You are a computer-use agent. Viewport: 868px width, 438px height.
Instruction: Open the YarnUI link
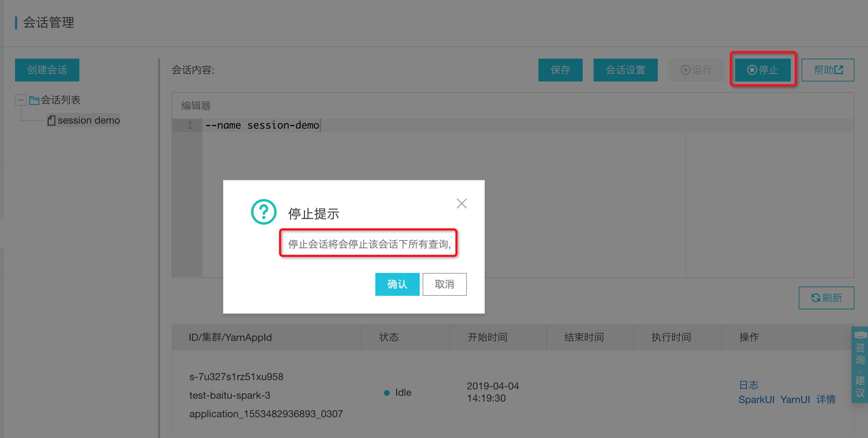pyautogui.click(x=795, y=399)
